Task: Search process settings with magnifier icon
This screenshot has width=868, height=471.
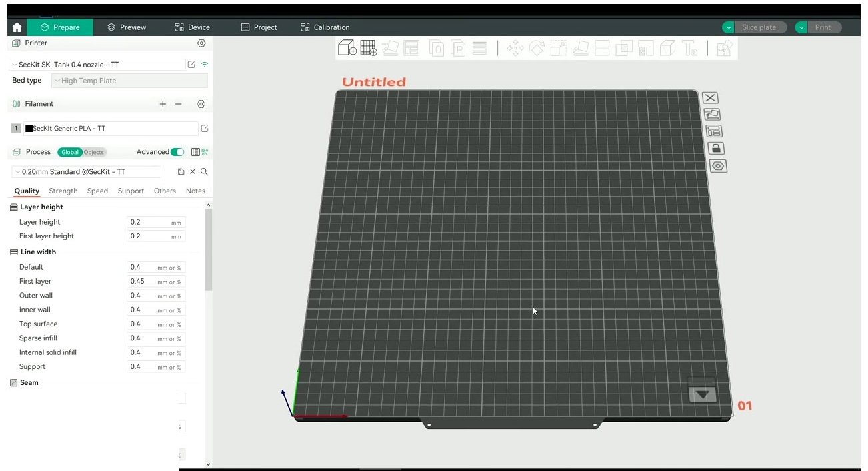Action: 205,172
